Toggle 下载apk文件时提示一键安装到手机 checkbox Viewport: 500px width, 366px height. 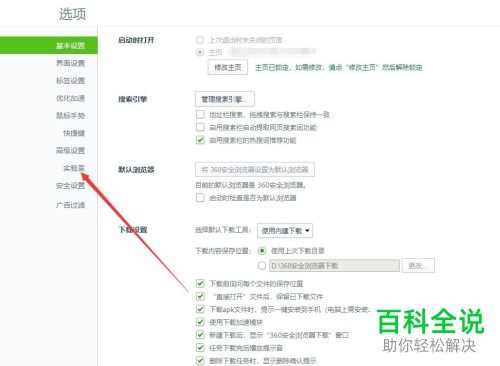pos(200,309)
